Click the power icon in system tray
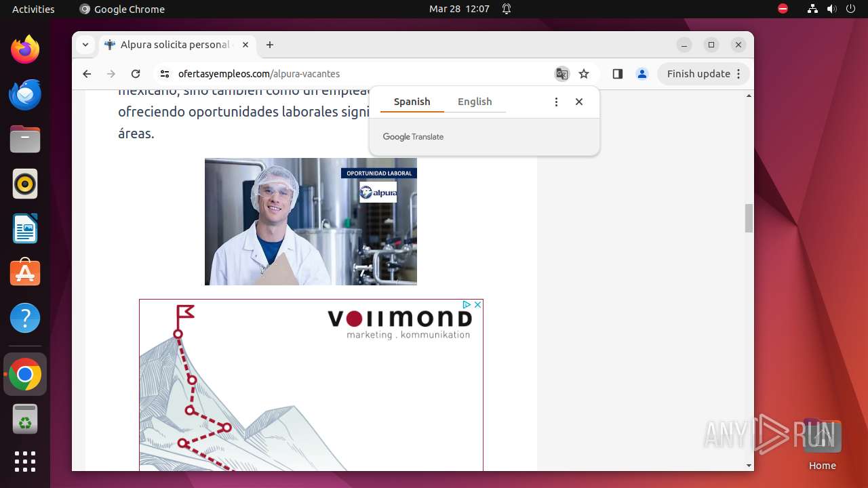 850,9
